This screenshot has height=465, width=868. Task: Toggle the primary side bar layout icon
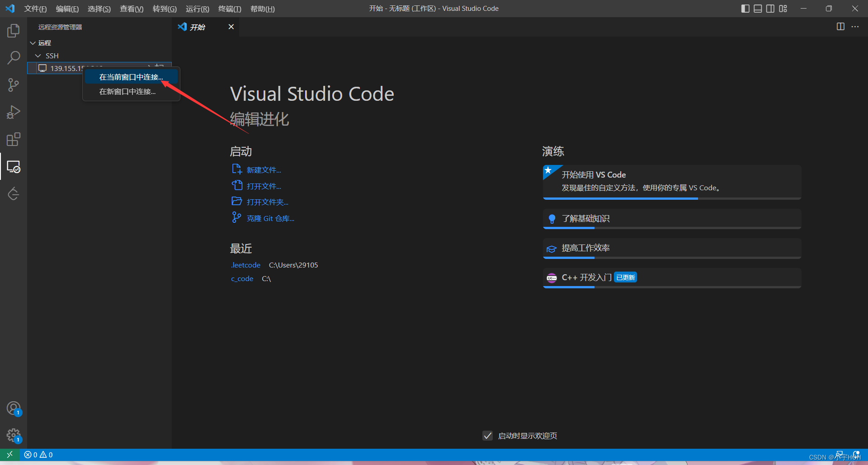tap(745, 9)
